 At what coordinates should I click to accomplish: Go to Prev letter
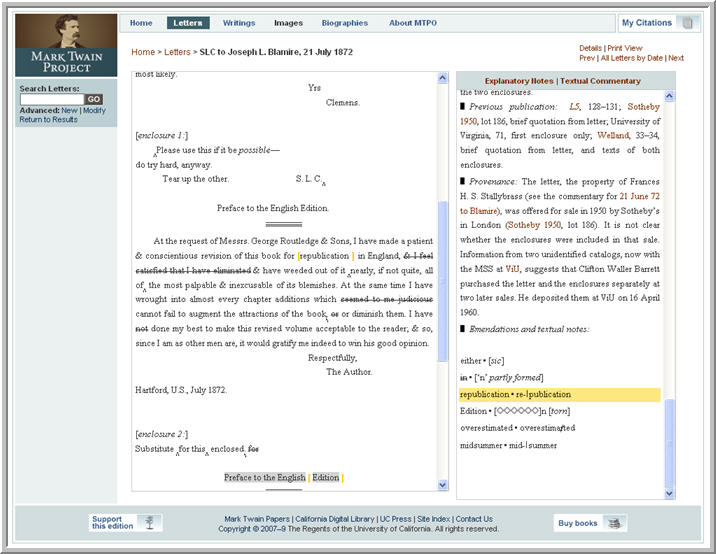click(587, 58)
